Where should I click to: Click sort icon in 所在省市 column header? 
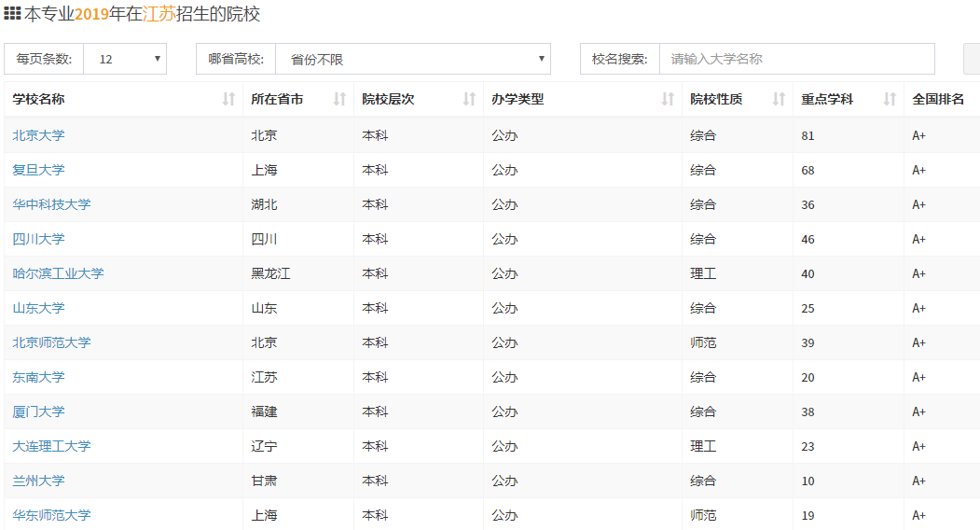[x=339, y=99]
